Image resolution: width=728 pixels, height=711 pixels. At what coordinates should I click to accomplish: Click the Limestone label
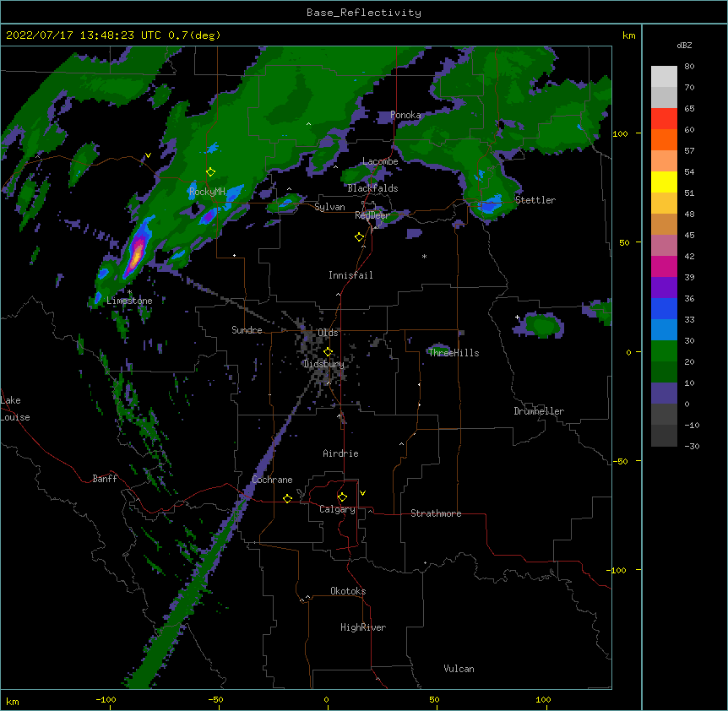point(129,301)
